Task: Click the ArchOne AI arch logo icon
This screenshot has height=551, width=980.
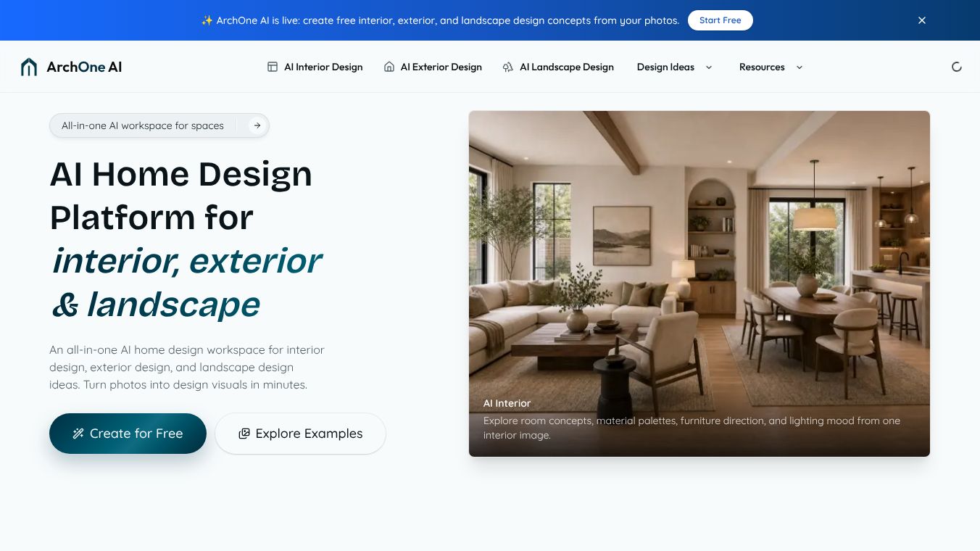Action: (29, 67)
